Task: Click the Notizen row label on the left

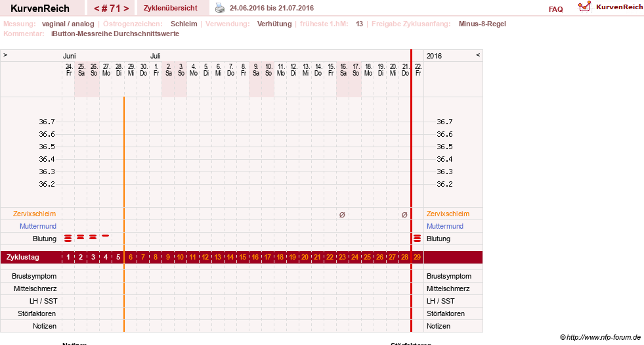Action: pyautogui.click(x=45, y=326)
